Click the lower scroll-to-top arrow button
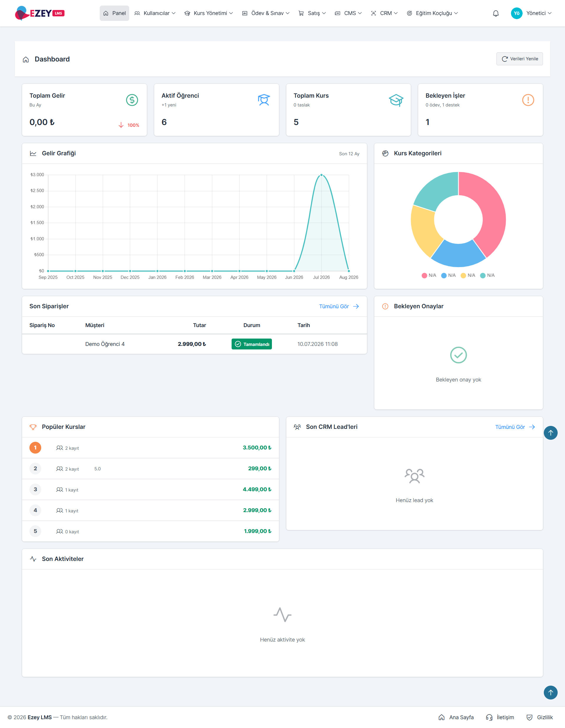 tap(550, 692)
